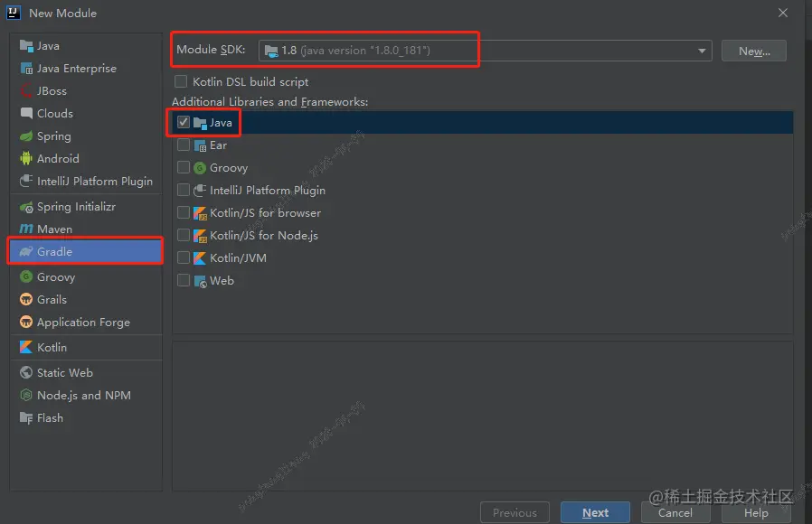Select the Static Web globe icon
The image size is (812, 524).
pos(26,372)
